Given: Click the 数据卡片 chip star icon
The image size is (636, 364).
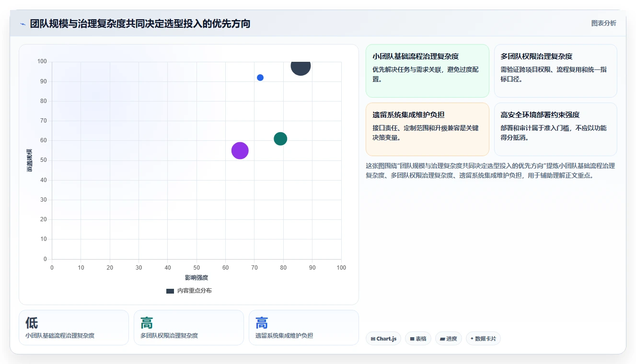Looking at the screenshot, I should [x=472, y=339].
